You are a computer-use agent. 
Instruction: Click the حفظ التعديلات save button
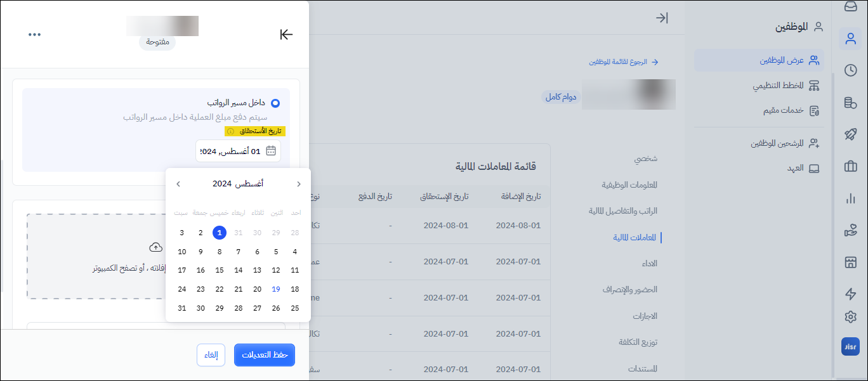click(x=265, y=355)
